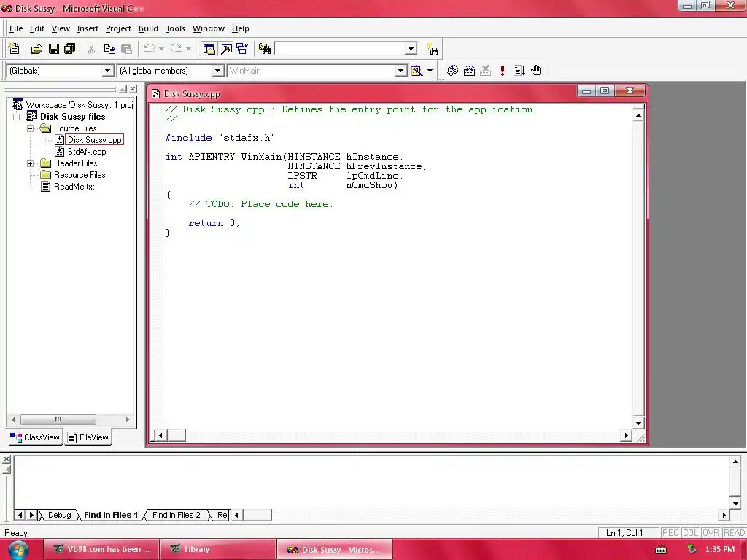The height and width of the screenshot is (560, 747).
Task: Select StdAfx.cpp in file tree
Action: tap(87, 152)
